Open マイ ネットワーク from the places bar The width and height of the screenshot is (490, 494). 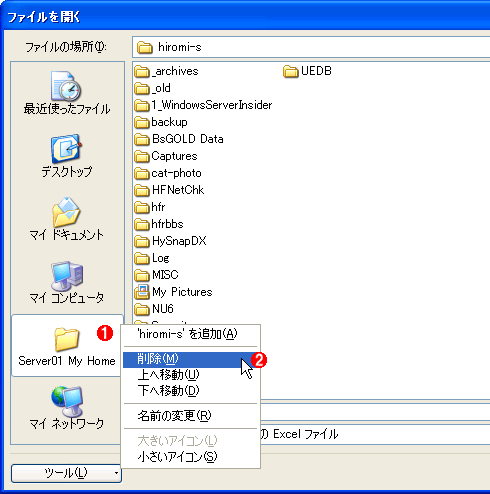[67, 408]
